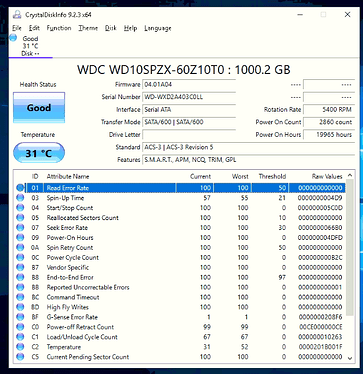Select the disk status orb above Good
The height and width of the screenshot is (374, 363).
pyautogui.click(x=13, y=37)
